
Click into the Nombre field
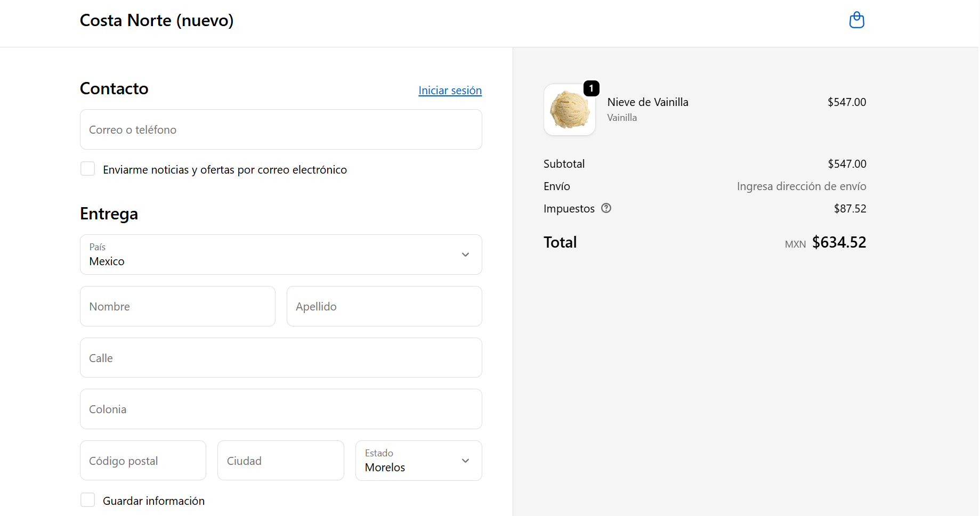(177, 306)
